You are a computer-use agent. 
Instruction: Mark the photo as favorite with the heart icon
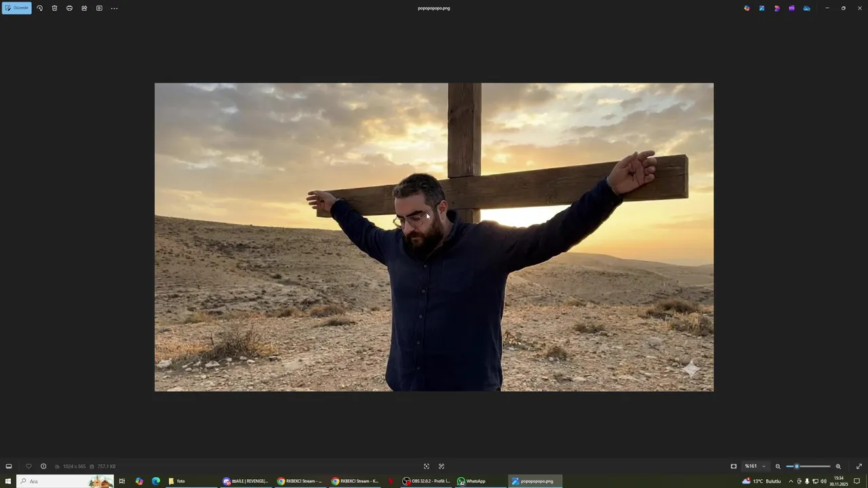point(28,466)
